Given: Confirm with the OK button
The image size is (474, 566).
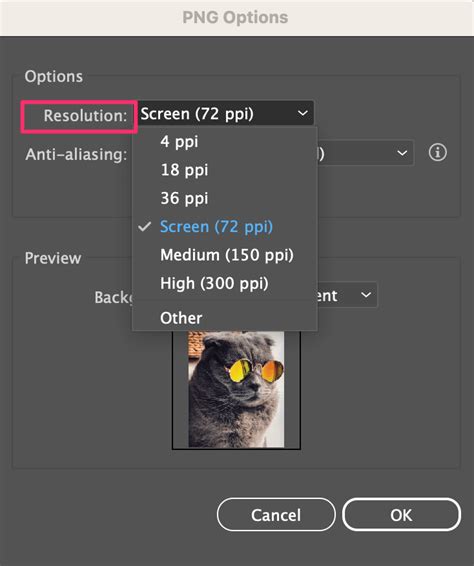Looking at the screenshot, I should [401, 515].
